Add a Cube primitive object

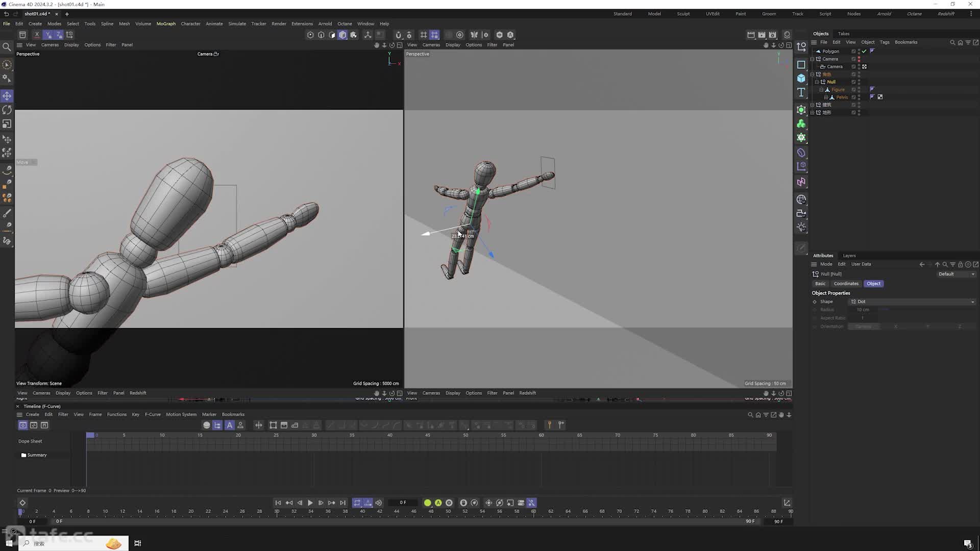(801, 78)
